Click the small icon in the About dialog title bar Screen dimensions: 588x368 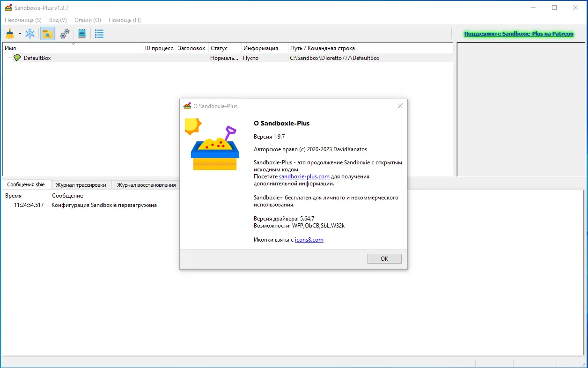coord(187,106)
